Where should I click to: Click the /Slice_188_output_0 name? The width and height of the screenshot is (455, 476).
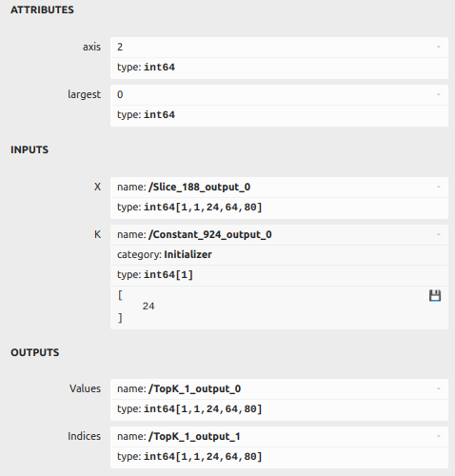click(199, 187)
